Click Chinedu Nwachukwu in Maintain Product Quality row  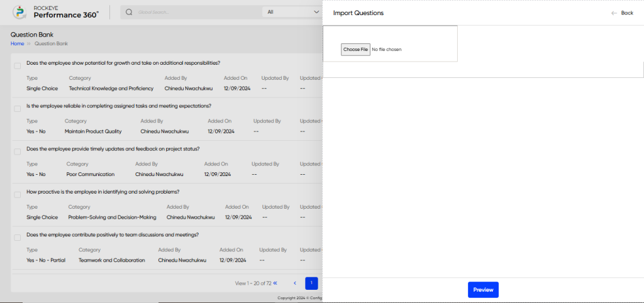pyautogui.click(x=165, y=131)
